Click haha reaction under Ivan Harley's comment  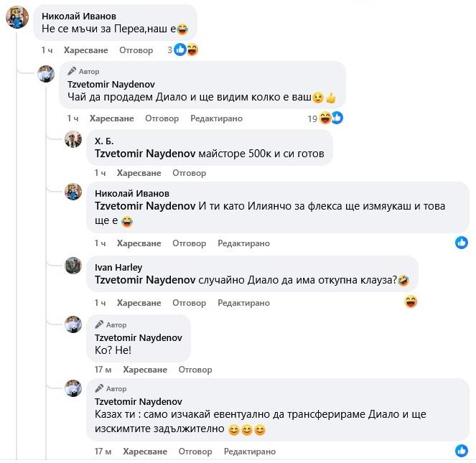point(411,301)
